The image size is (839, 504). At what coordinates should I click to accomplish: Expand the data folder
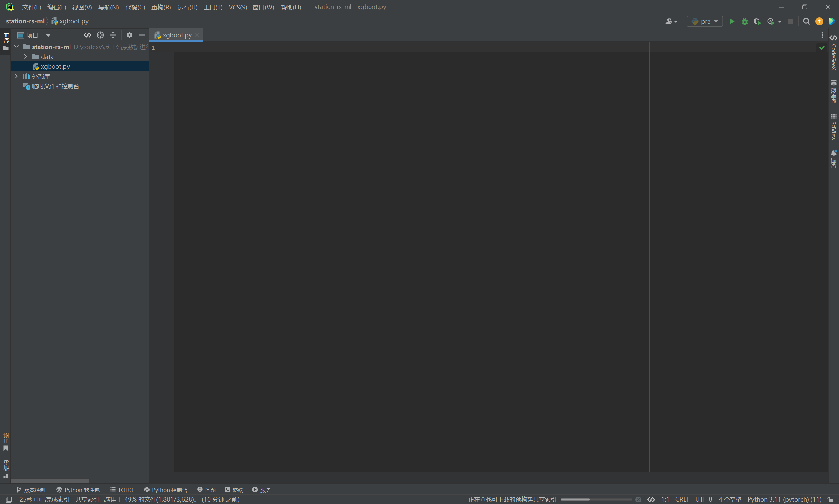click(25, 57)
